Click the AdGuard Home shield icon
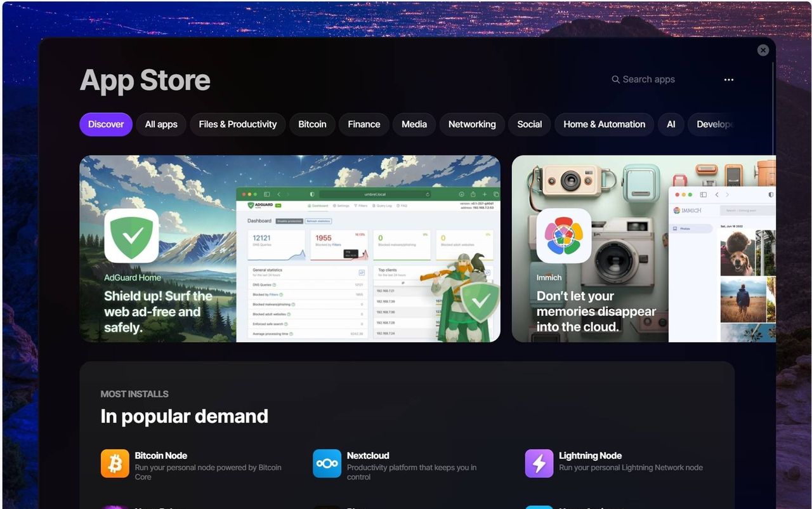 (131, 235)
